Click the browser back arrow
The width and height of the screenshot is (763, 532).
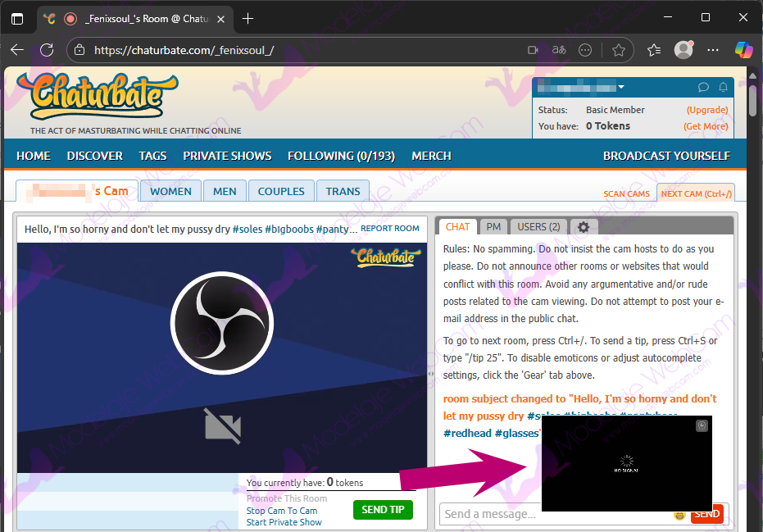17,50
